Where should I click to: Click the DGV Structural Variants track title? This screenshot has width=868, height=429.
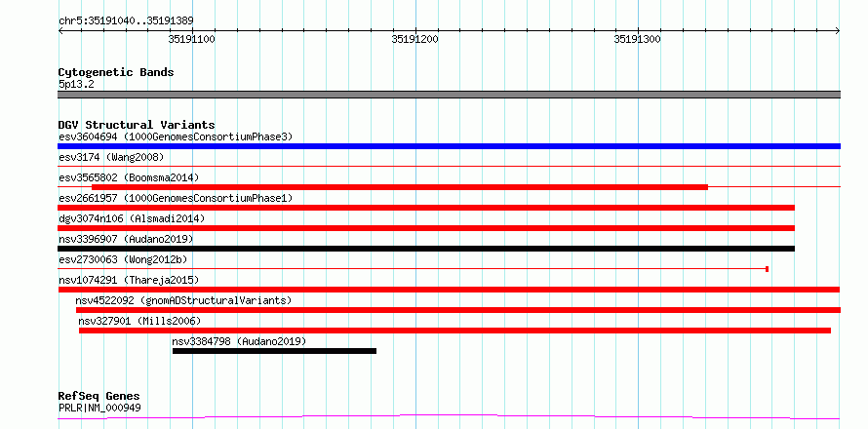[x=137, y=125]
